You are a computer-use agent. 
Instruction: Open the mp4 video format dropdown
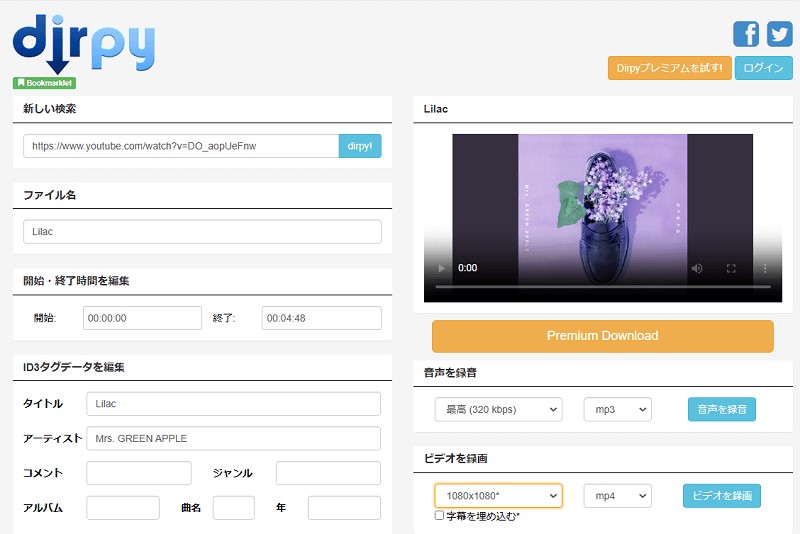click(618, 496)
